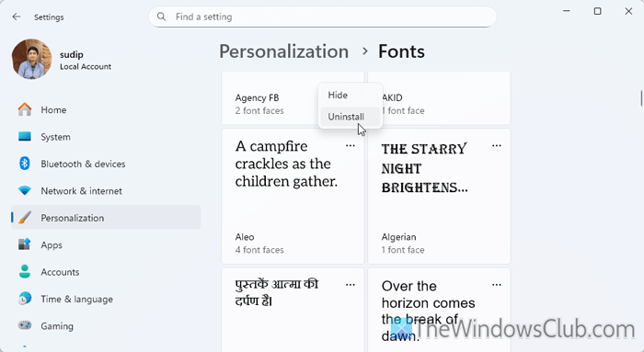Open Network & internet wifi icon

(x=25, y=191)
